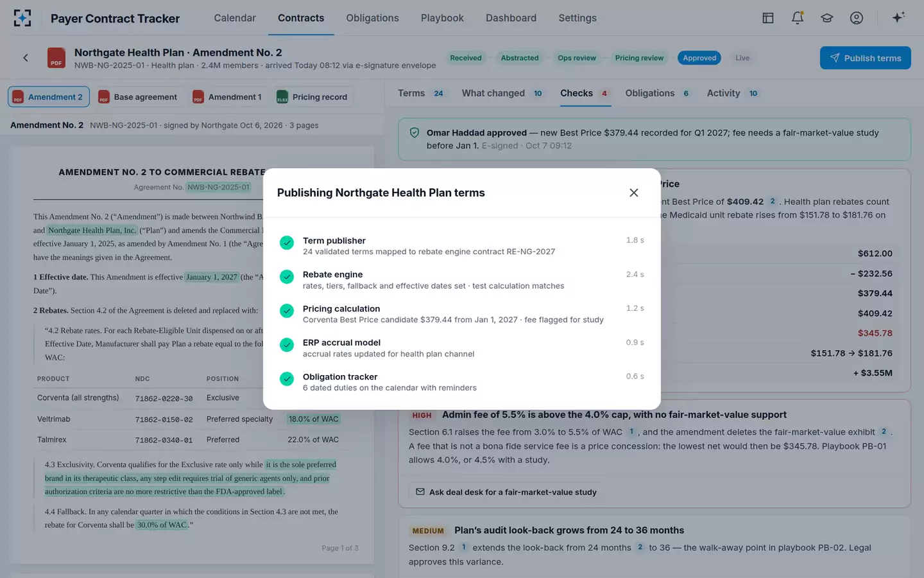Click the Corventa (all strengths) table row
This screenshot has width=924, height=578.
[150, 398]
